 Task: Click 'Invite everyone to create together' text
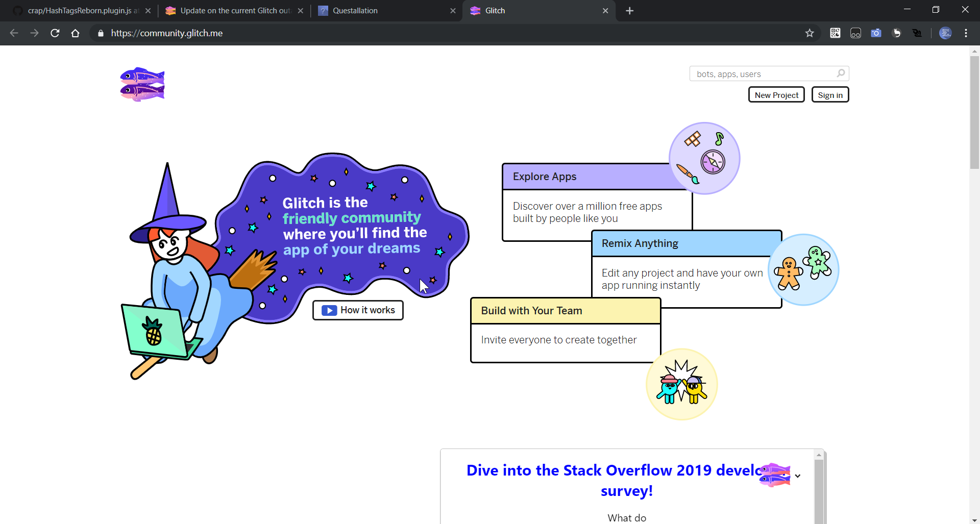click(x=559, y=340)
